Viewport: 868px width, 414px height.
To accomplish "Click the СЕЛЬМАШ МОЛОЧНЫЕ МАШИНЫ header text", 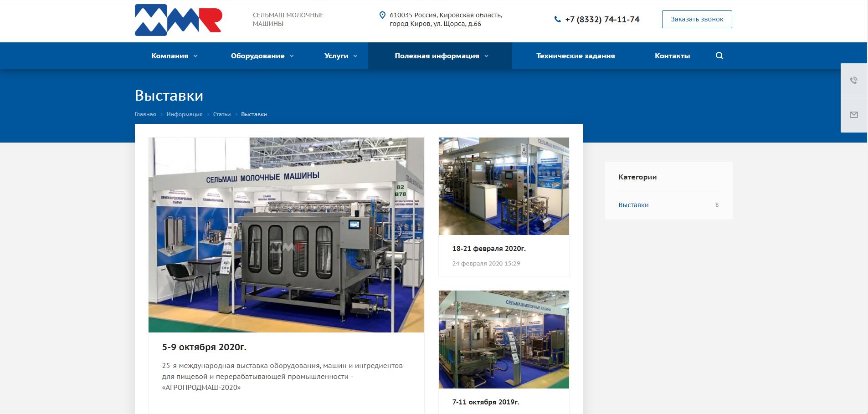I will [x=288, y=19].
